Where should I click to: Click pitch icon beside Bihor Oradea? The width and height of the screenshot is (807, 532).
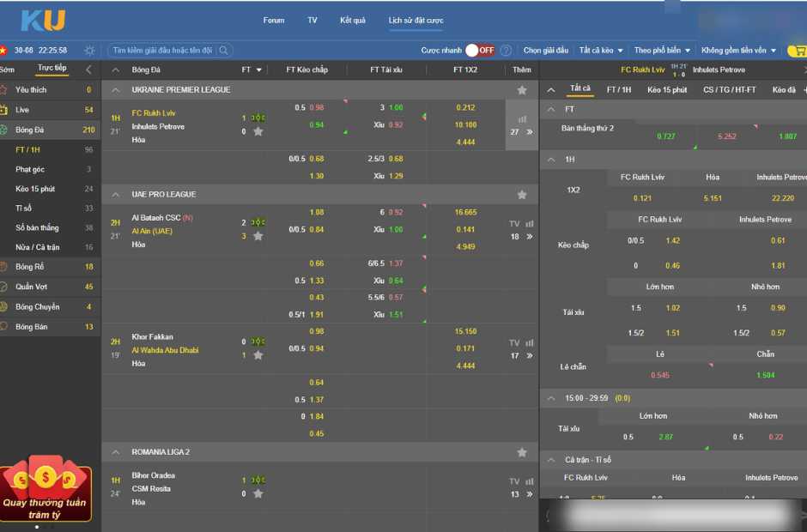click(x=258, y=481)
